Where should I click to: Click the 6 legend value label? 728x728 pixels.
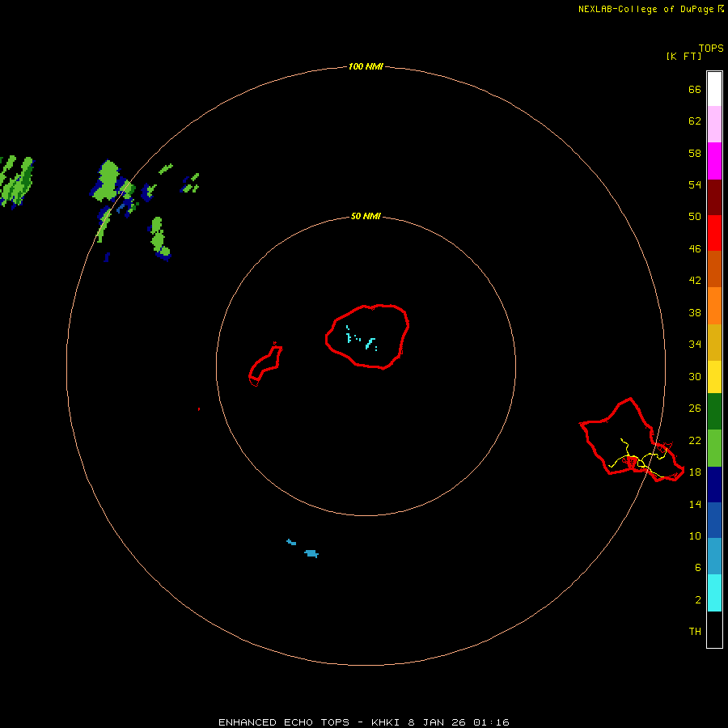coord(697,568)
